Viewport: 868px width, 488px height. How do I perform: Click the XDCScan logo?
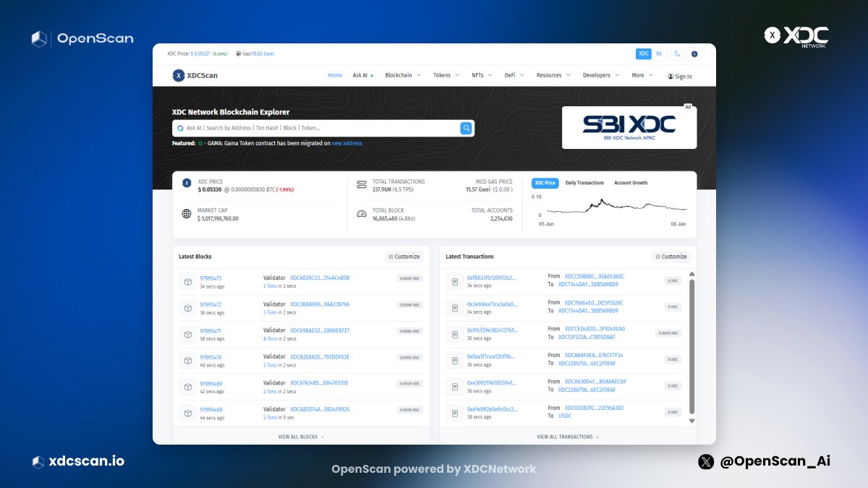click(x=195, y=75)
